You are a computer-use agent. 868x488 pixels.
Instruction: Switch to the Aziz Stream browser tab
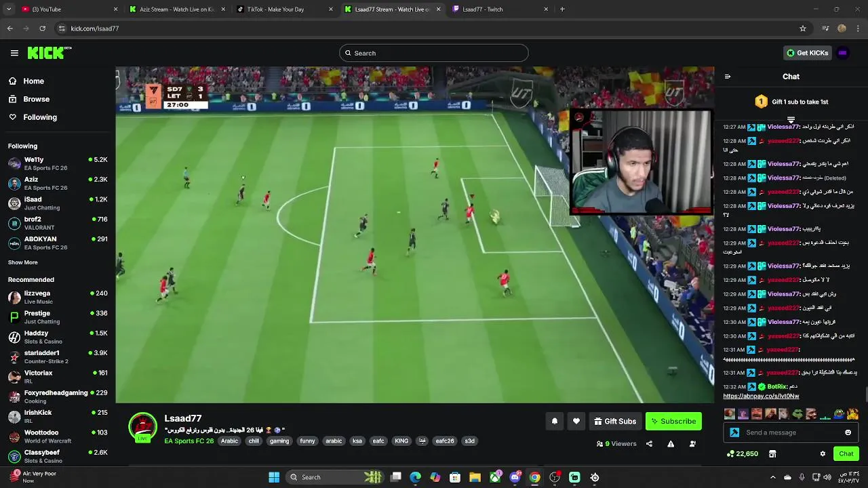coord(177,9)
